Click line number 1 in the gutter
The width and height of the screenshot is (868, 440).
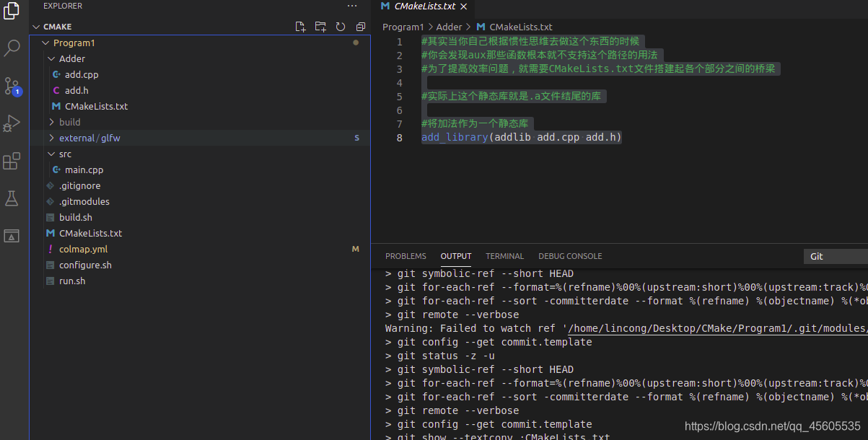tap(400, 42)
